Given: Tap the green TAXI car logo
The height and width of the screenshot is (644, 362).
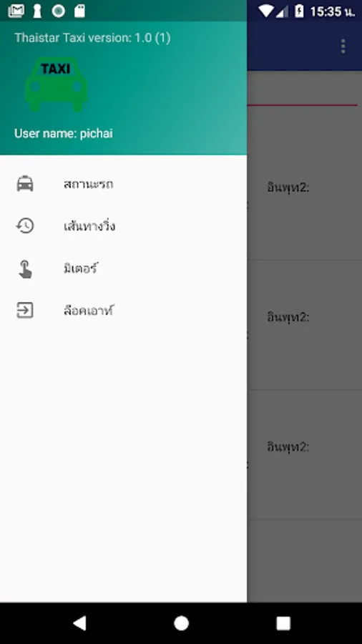Looking at the screenshot, I should (56, 84).
